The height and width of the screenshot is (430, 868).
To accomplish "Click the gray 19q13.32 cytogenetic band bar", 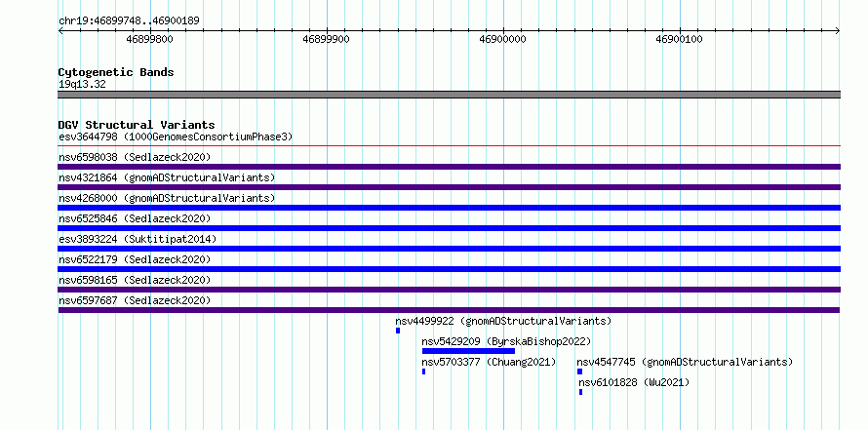I will click(x=449, y=94).
